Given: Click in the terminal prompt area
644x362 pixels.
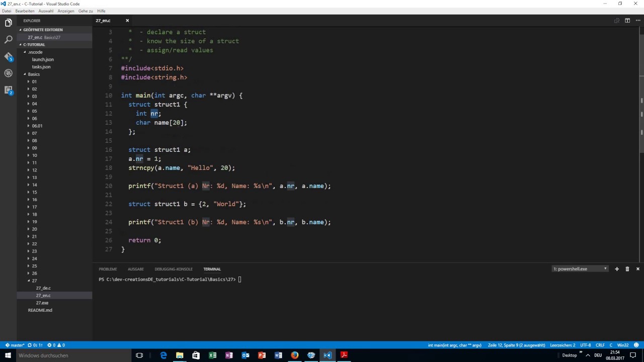Looking at the screenshot, I should click(240, 280).
